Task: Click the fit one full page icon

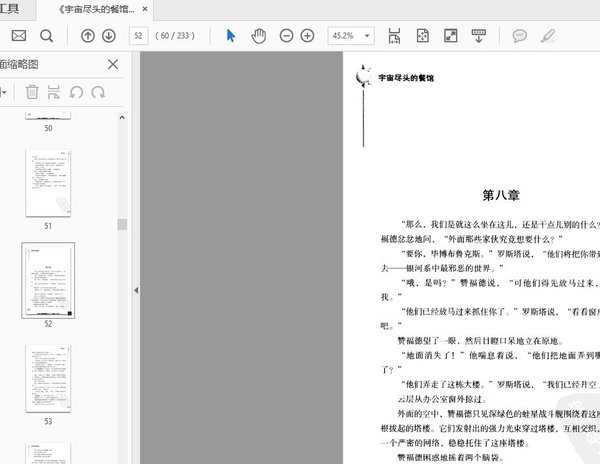Action: point(422,36)
